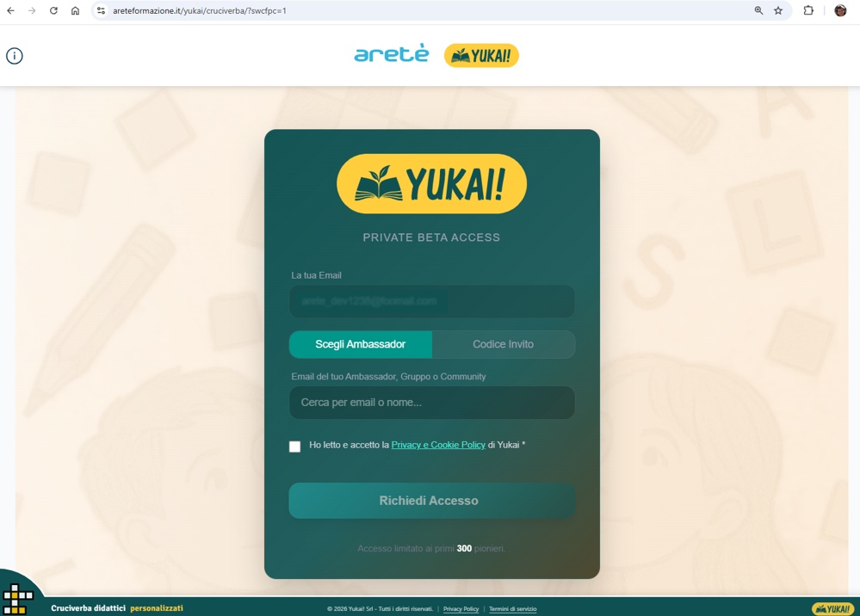This screenshot has width=860, height=616.
Task: Click the 'personalizzati' footer text
Action: (157, 608)
